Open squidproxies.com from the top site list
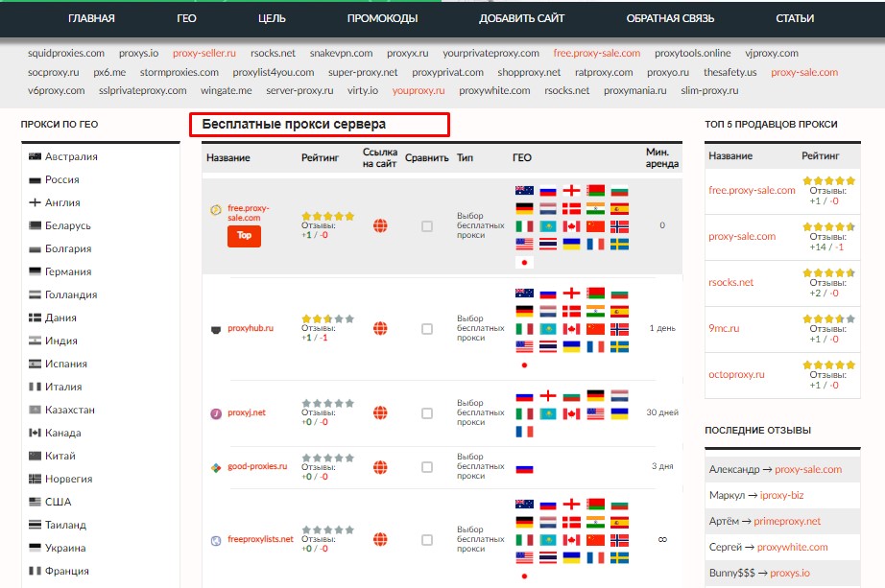This screenshot has width=885, height=588. (x=66, y=53)
